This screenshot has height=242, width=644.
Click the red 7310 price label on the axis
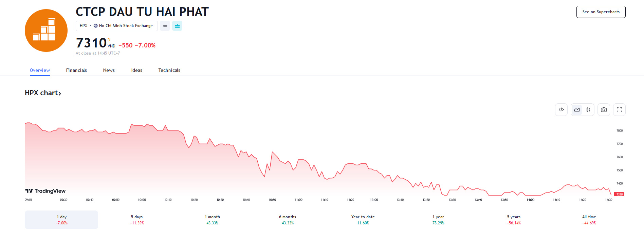[x=619, y=194]
